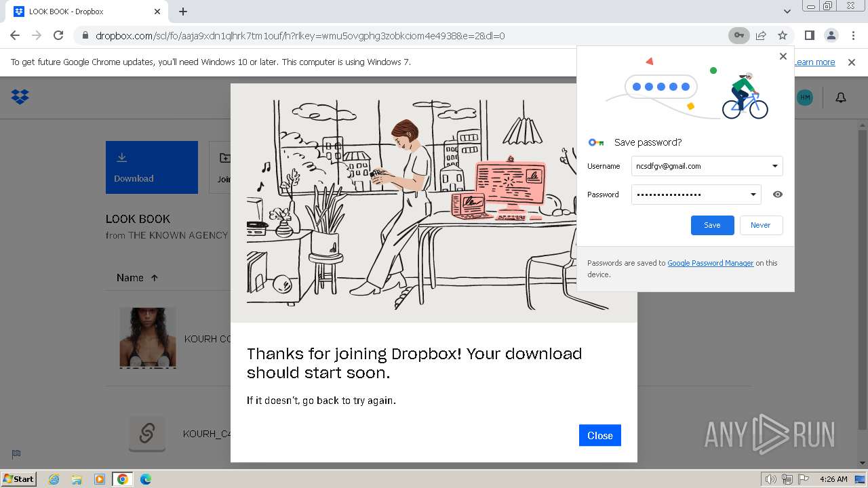
Task: Click the Chrome icon in the taskbar
Action: point(123,479)
